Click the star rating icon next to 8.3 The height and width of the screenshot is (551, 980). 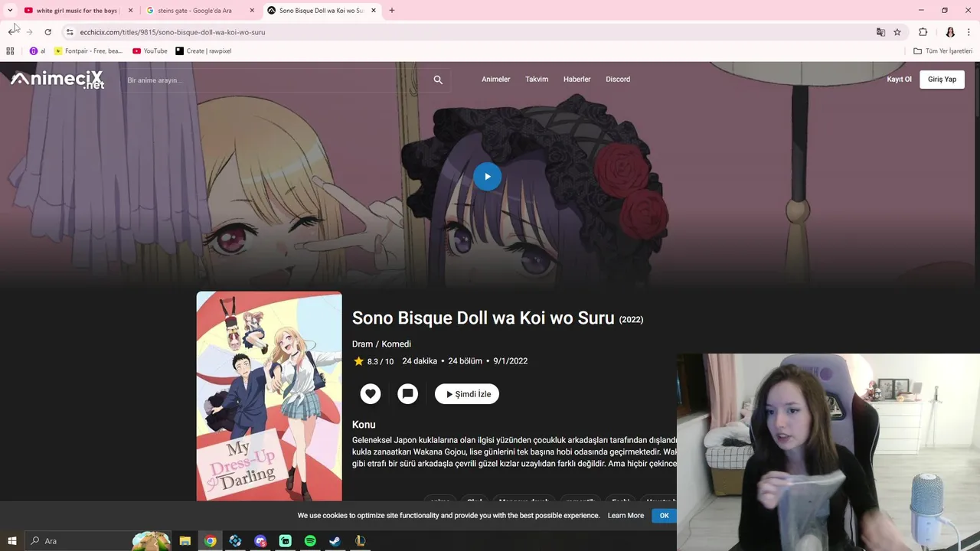[x=358, y=361]
